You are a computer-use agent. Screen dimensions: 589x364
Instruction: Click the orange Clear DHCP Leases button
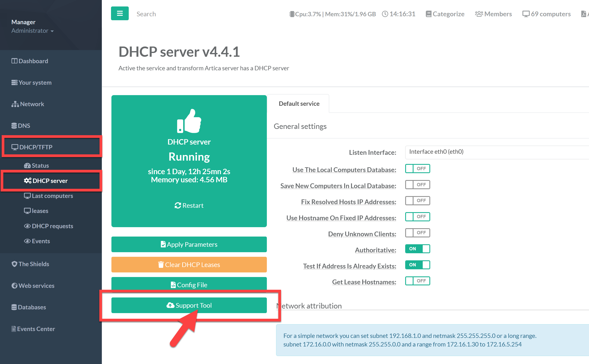tap(189, 264)
